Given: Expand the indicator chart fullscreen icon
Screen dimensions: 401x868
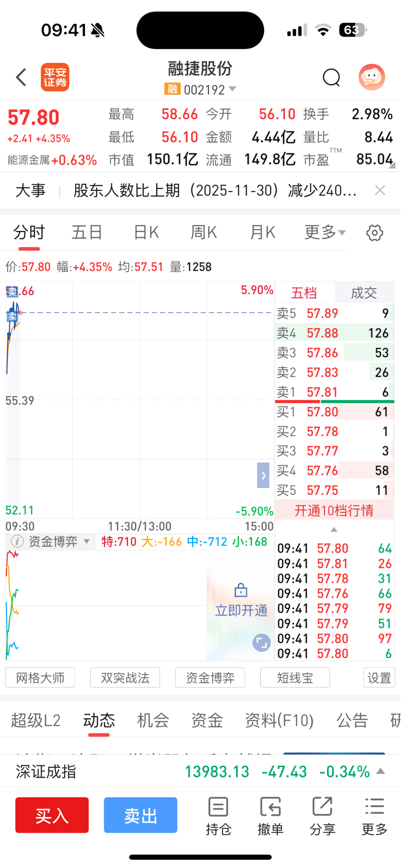Looking at the screenshot, I should point(261,643).
